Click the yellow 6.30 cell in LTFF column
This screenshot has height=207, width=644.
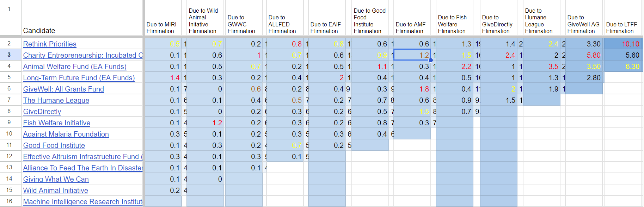pyautogui.click(x=622, y=67)
